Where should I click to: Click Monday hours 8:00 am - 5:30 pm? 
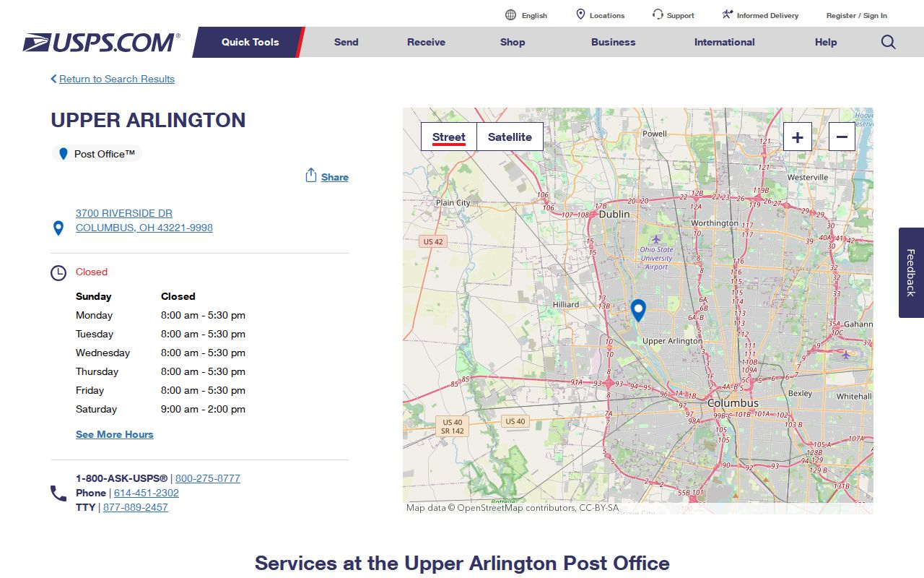point(203,315)
